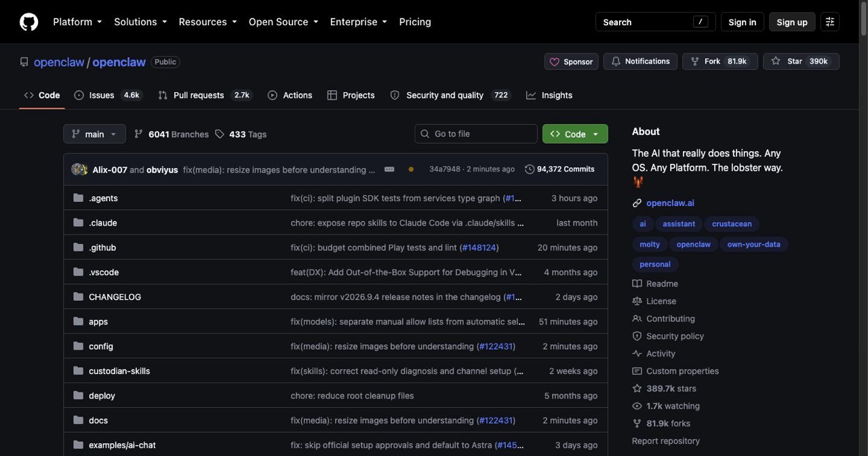
Task: Click the folder icon for CHANGELOG
Action: tap(78, 297)
